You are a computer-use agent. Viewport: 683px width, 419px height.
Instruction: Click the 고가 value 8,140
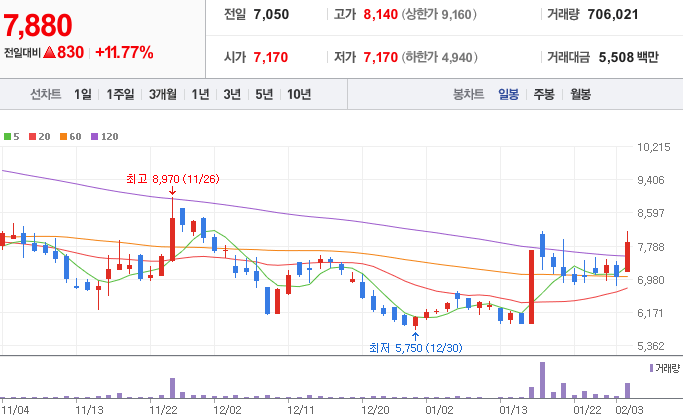point(381,14)
